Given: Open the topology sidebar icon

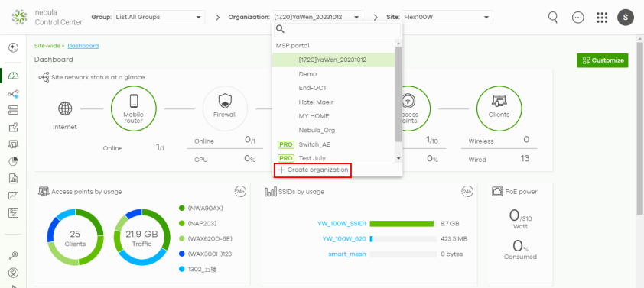Looking at the screenshot, I should pyautogui.click(x=13, y=95).
